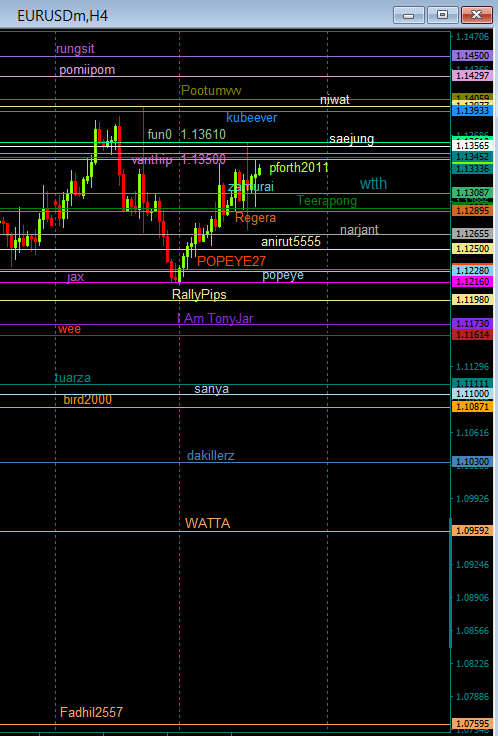Click the 1.11111 price tag
Viewport: 498px width, 736px height.
472,384
